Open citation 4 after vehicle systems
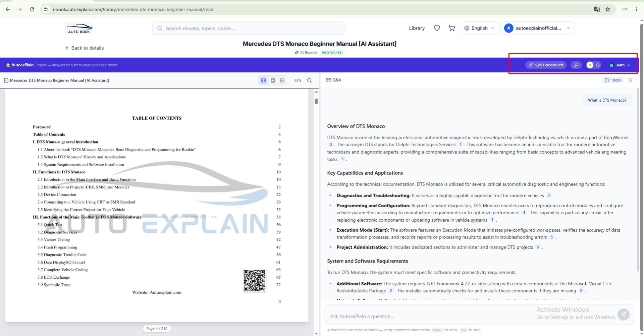The image size is (644, 336). click(x=492, y=220)
